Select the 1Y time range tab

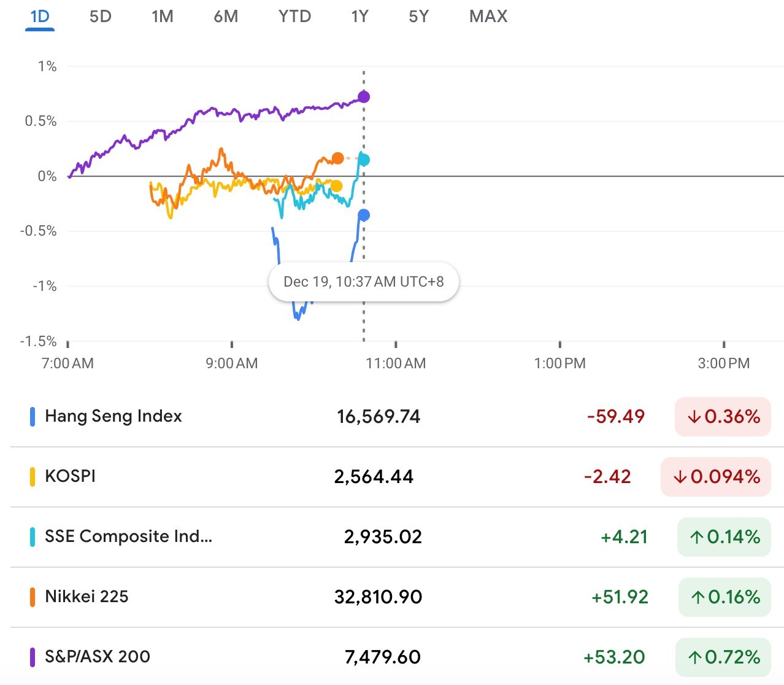360,16
